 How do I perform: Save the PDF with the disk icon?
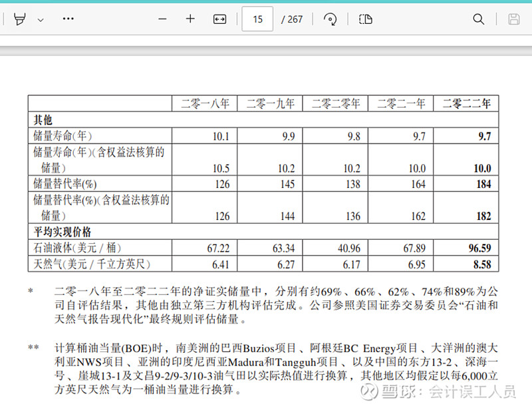[x=513, y=19]
